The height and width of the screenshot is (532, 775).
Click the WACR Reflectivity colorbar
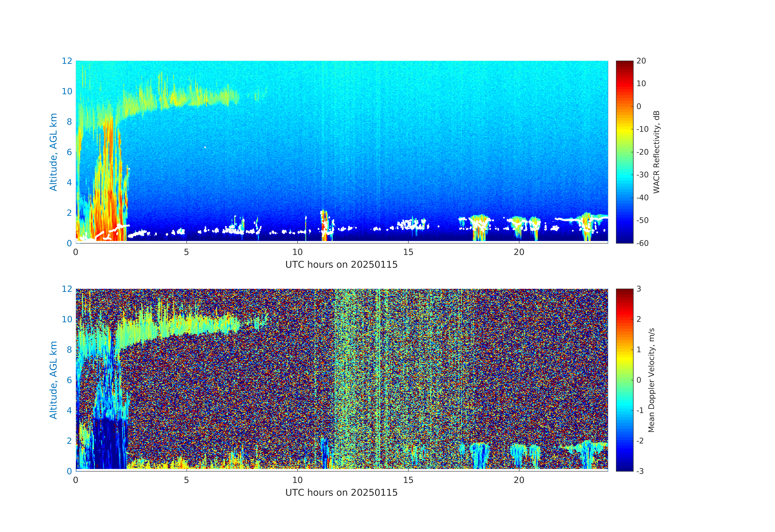point(624,152)
